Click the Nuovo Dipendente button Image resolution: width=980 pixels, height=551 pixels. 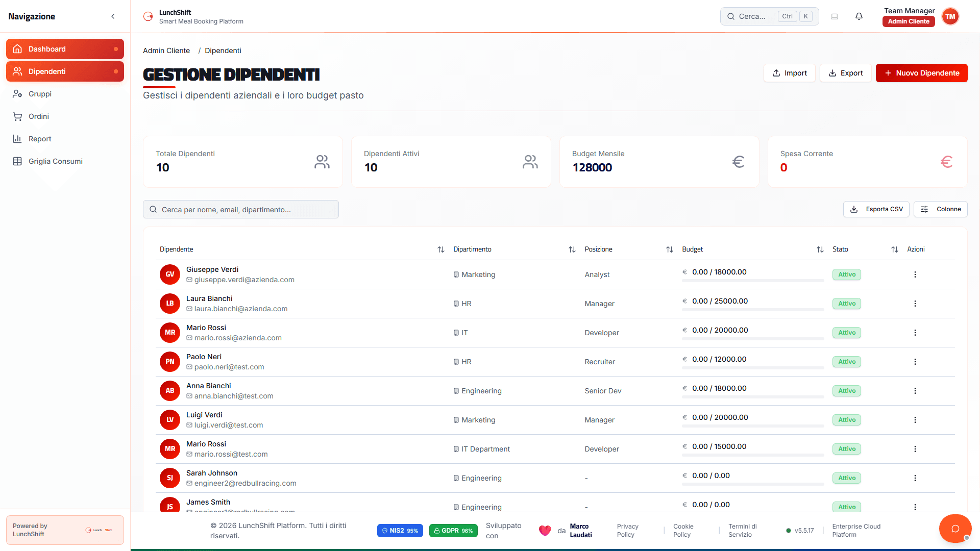(921, 73)
